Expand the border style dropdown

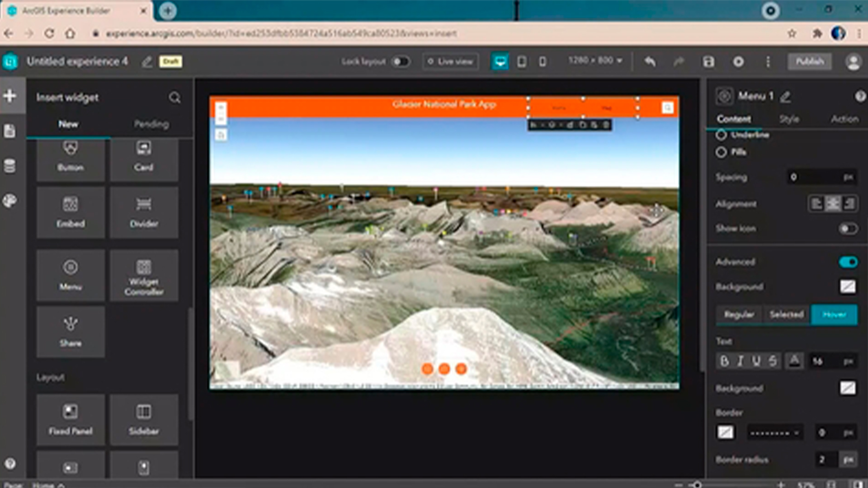pos(774,433)
